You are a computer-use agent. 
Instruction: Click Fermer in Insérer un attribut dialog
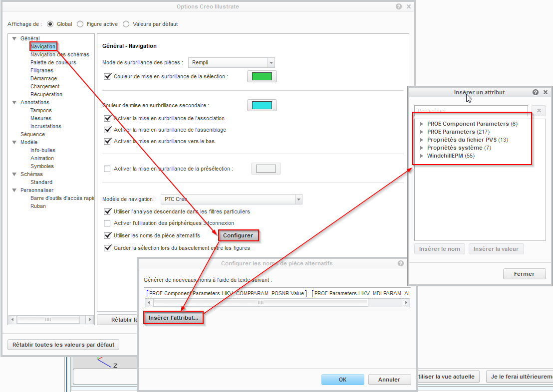click(524, 274)
